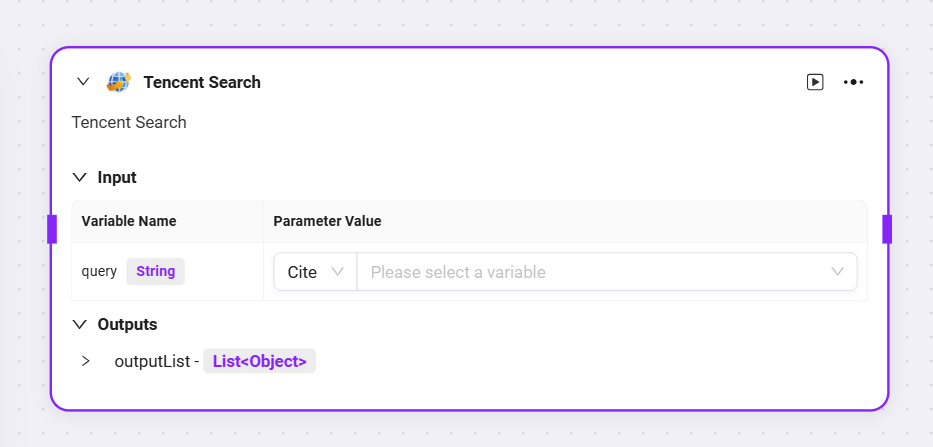Viewport: 933px width, 447px height.
Task: Expand the outputList item arrow
Action: point(86,361)
